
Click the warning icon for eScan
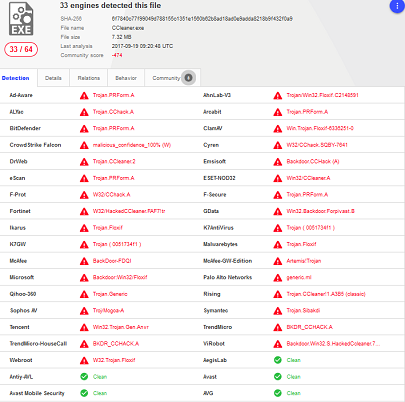(x=84, y=178)
